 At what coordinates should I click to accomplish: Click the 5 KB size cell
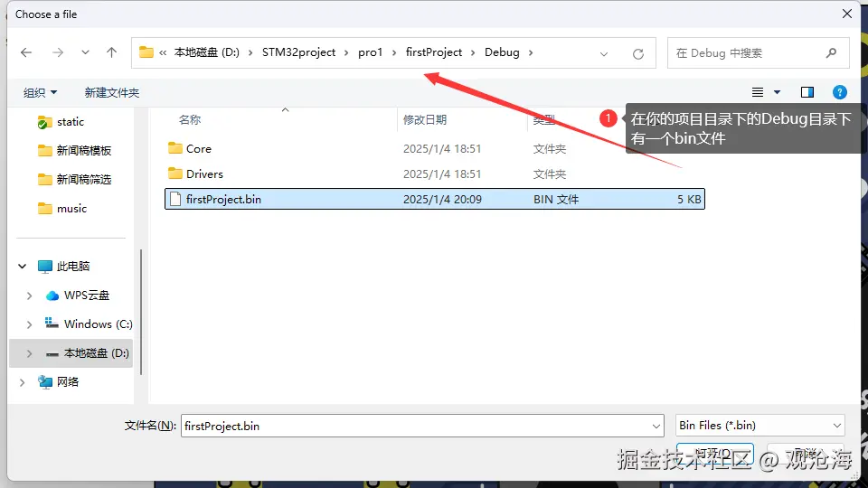click(689, 199)
